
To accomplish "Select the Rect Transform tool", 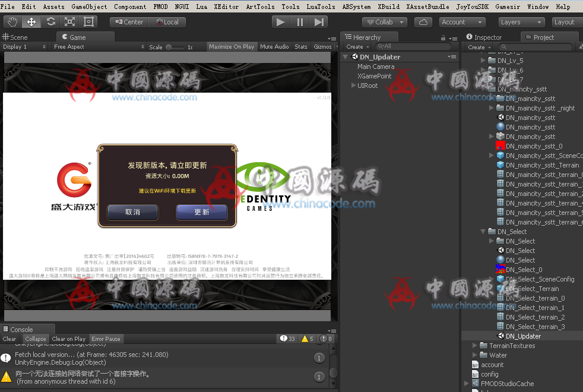I will click(x=88, y=22).
